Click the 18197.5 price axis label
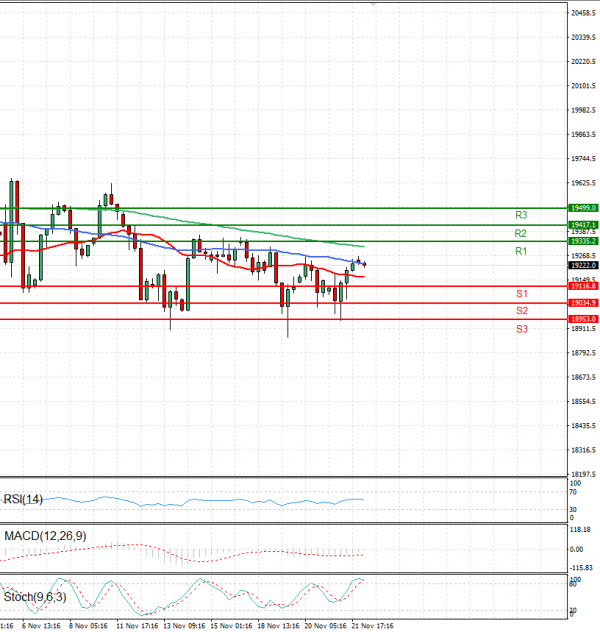The height and width of the screenshot is (632, 600). coord(583,474)
